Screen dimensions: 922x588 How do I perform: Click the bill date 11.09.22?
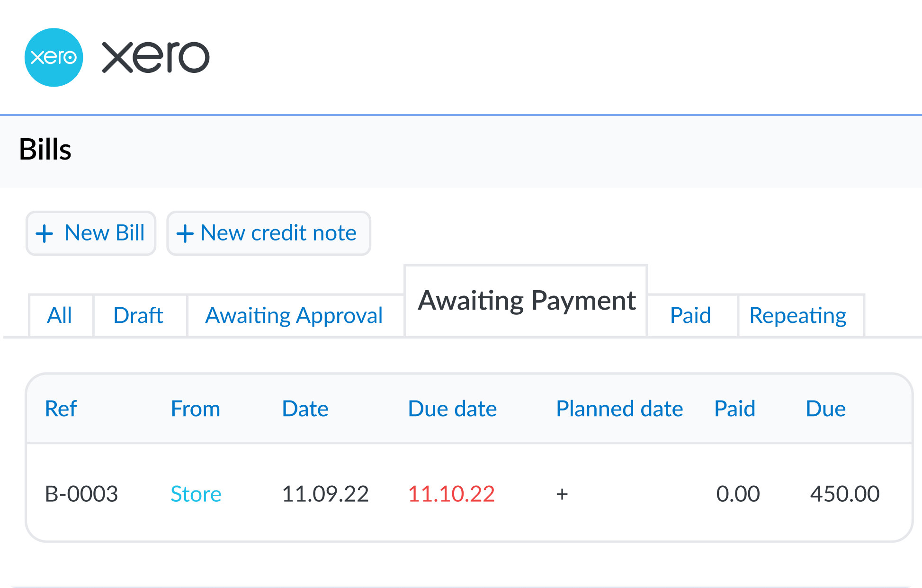click(325, 494)
